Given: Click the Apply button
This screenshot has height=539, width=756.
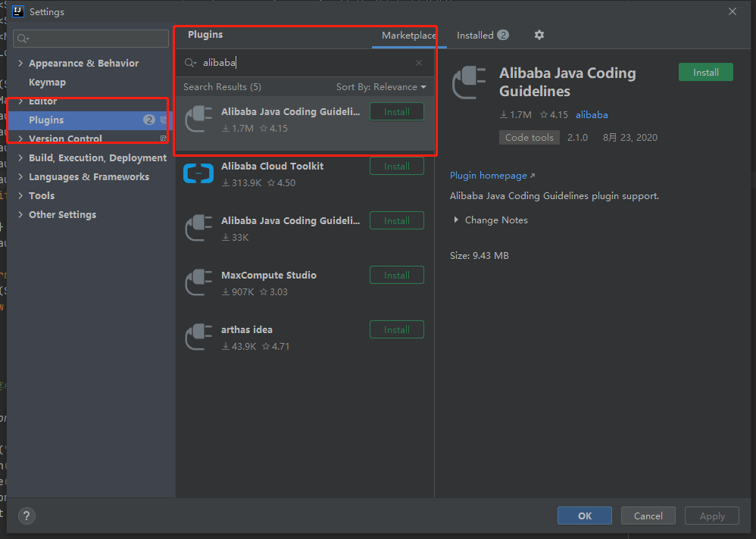Looking at the screenshot, I should click(712, 516).
